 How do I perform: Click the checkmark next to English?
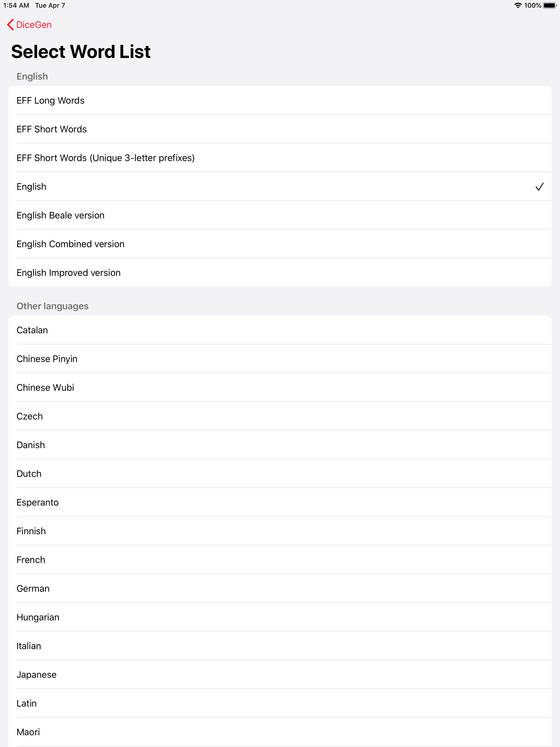point(539,186)
